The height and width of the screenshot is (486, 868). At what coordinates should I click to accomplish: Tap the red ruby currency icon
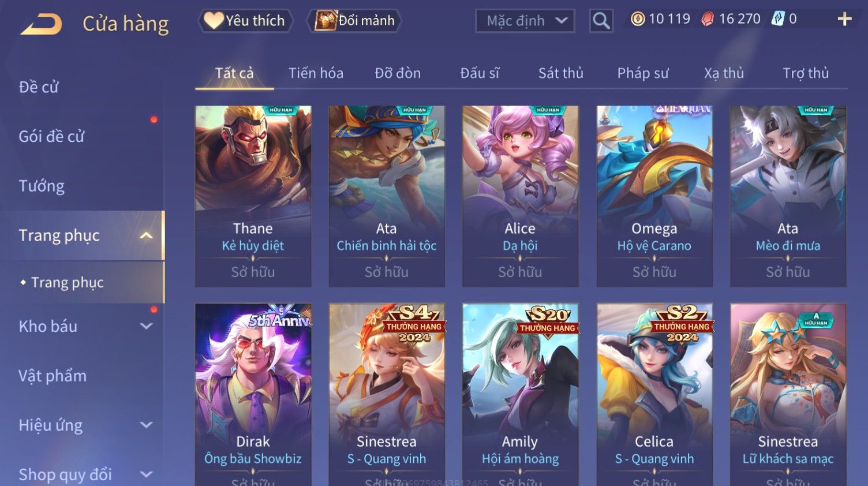(x=708, y=20)
